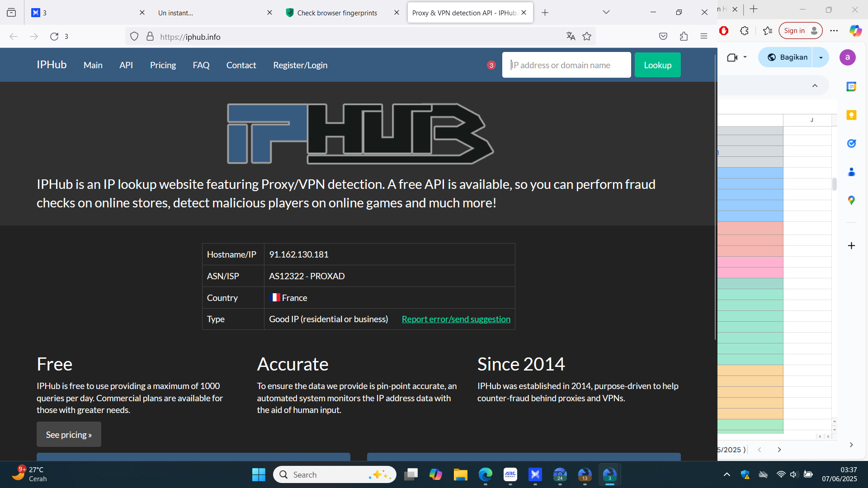
Task: Focus the IP address or domain name field
Action: [x=566, y=65]
